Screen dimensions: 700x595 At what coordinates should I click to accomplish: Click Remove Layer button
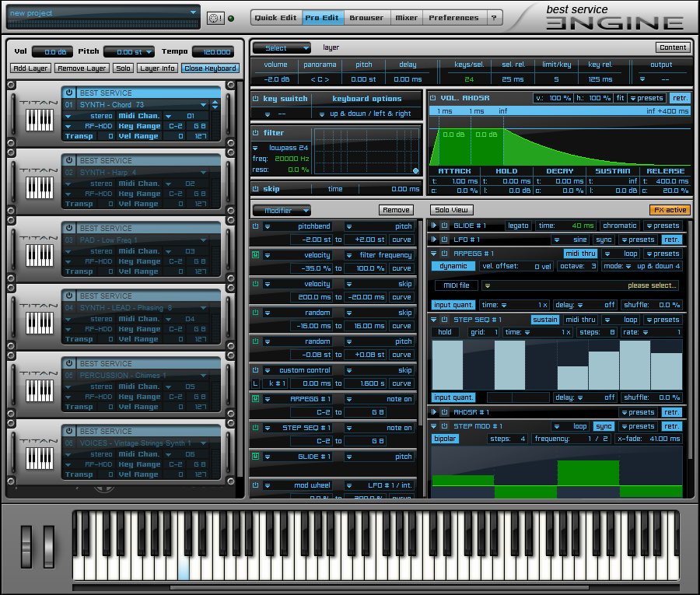coord(82,68)
